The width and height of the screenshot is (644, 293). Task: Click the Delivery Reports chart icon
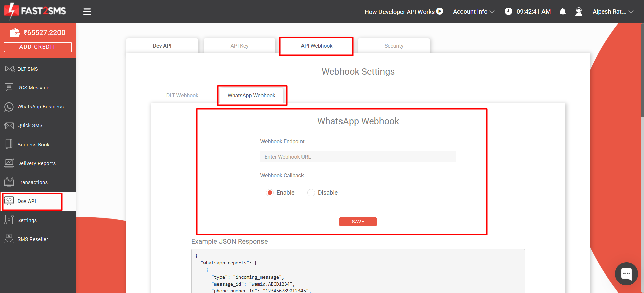point(9,163)
